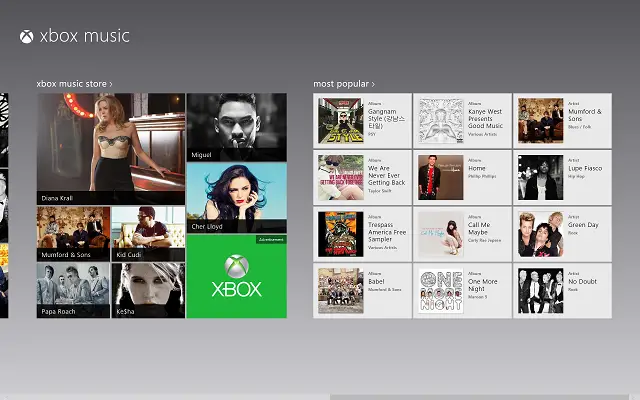The image size is (640, 400).
Task: Click the Green Day band photo
Action: pos(541,234)
